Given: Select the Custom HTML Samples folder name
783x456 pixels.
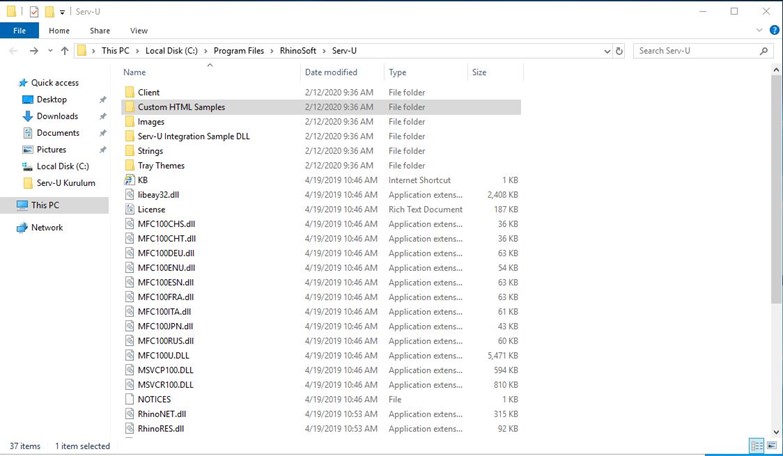Looking at the screenshot, I should (x=181, y=107).
